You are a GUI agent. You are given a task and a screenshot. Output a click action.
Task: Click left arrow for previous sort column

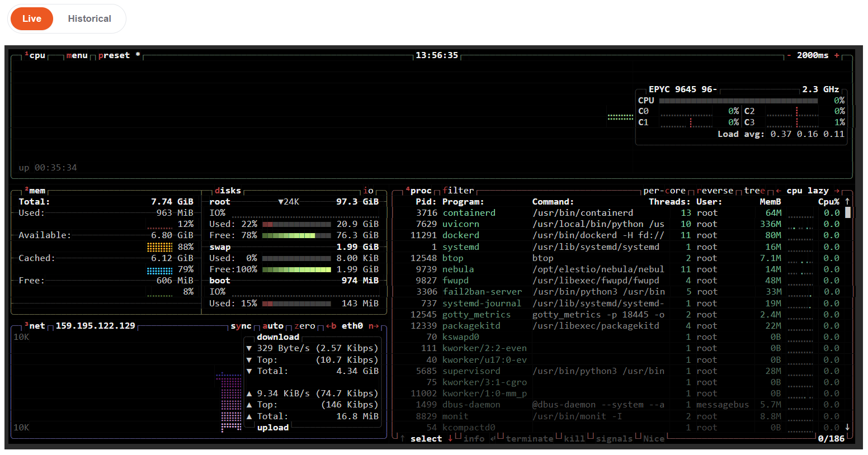pos(779,191)
